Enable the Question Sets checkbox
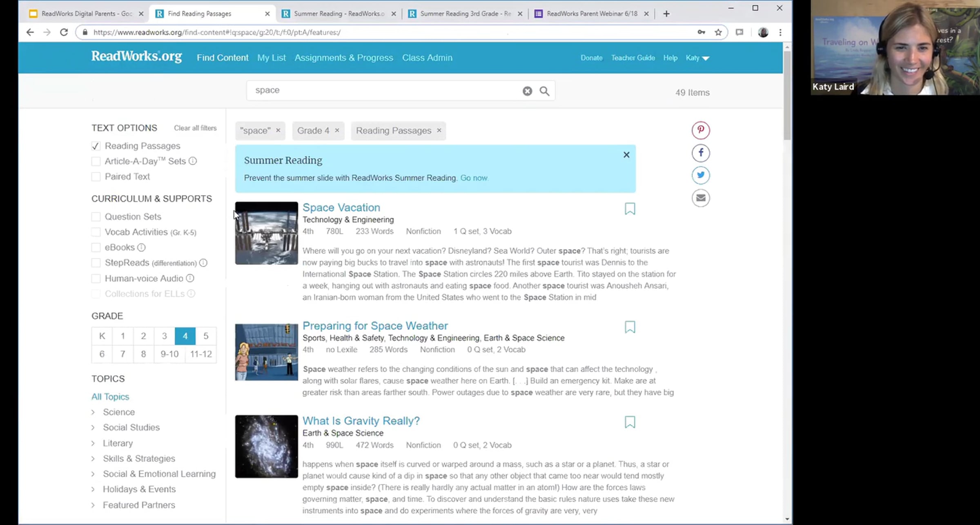 coord(96,217)
